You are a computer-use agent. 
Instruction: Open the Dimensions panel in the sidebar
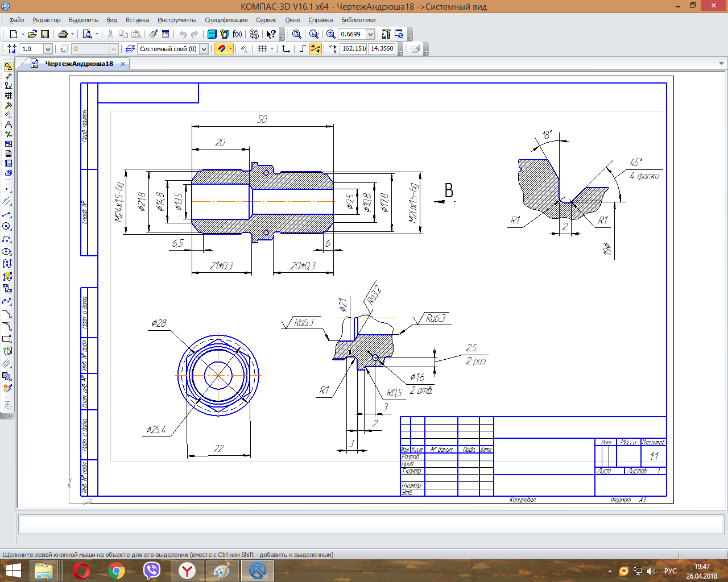[8, 76]
